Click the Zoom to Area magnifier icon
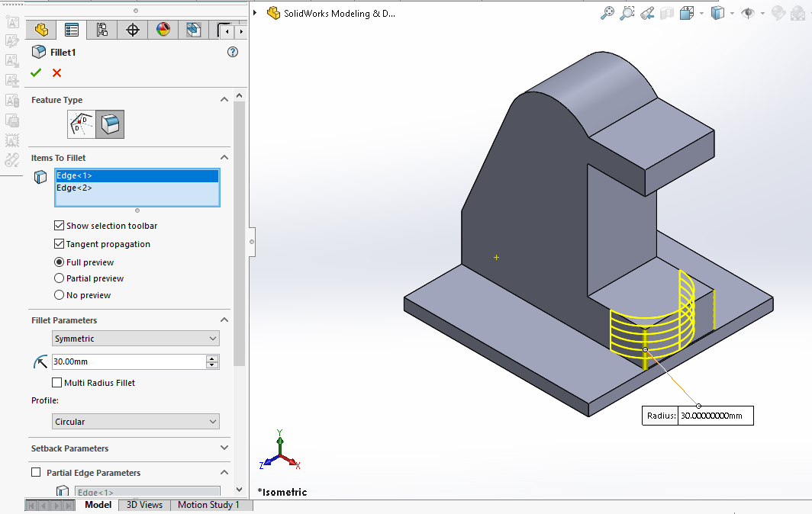 (627, 13)
